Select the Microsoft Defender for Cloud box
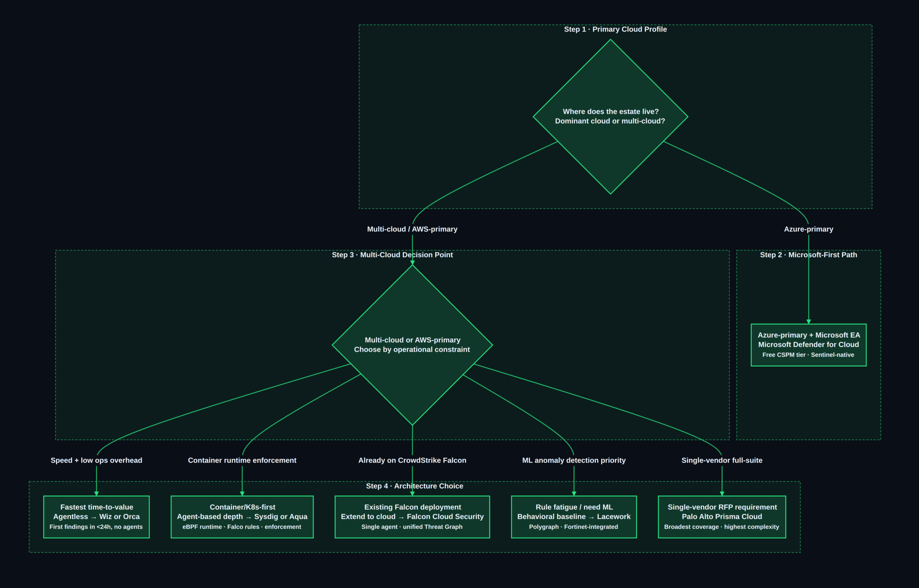The width and height of the screenshot is (919, 588). point(809,345)
